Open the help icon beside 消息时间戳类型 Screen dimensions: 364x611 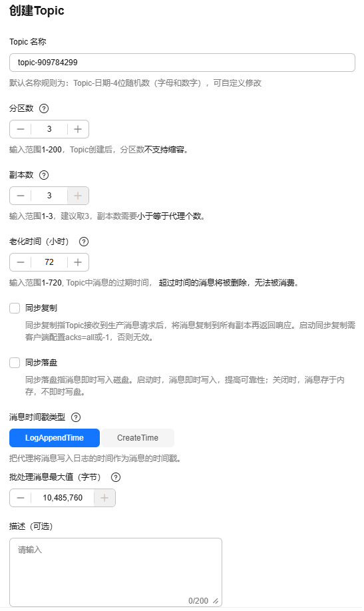(x=76, y=417)
